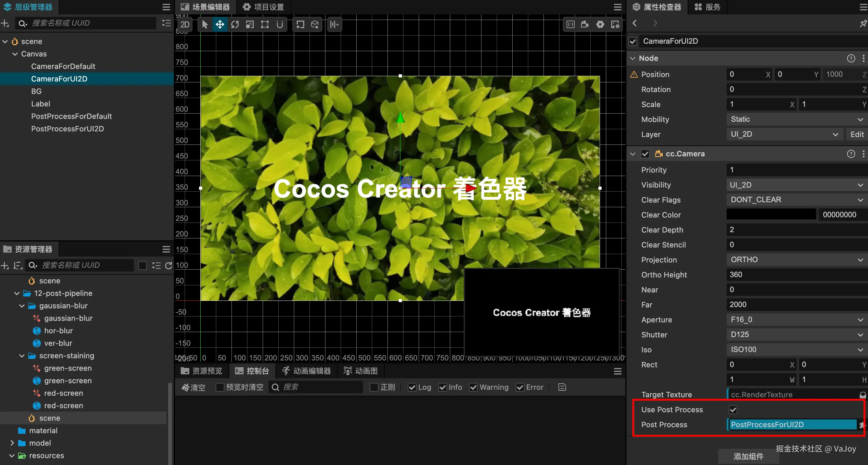Open help for the cc.Camera component
Image resolution: width=868 pixels, height=465 pixels.
tap(851, 154)
